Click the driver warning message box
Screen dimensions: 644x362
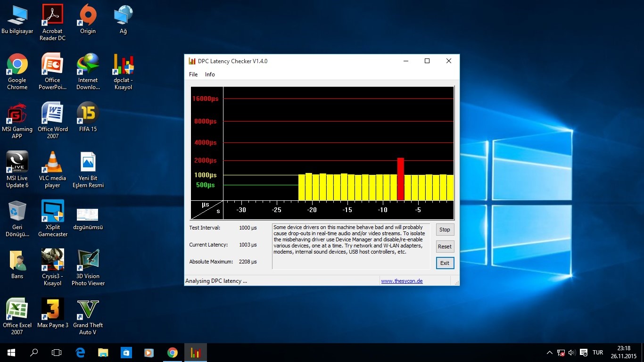click(x=351, y=247)
